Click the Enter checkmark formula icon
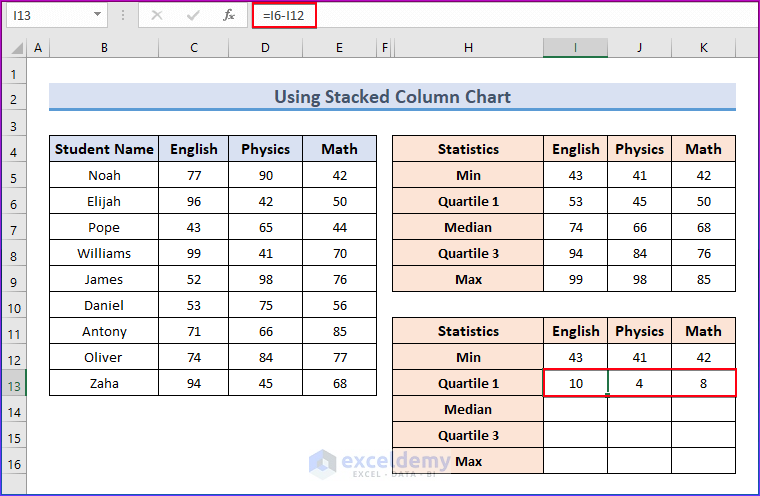This screenshot has height=496, width=760. (193, 15)
